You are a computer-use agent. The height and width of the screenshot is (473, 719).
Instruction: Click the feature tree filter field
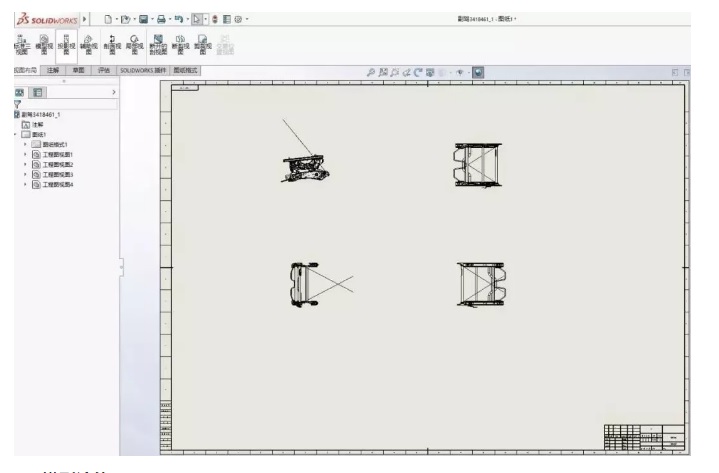click(x=60, y=104)
